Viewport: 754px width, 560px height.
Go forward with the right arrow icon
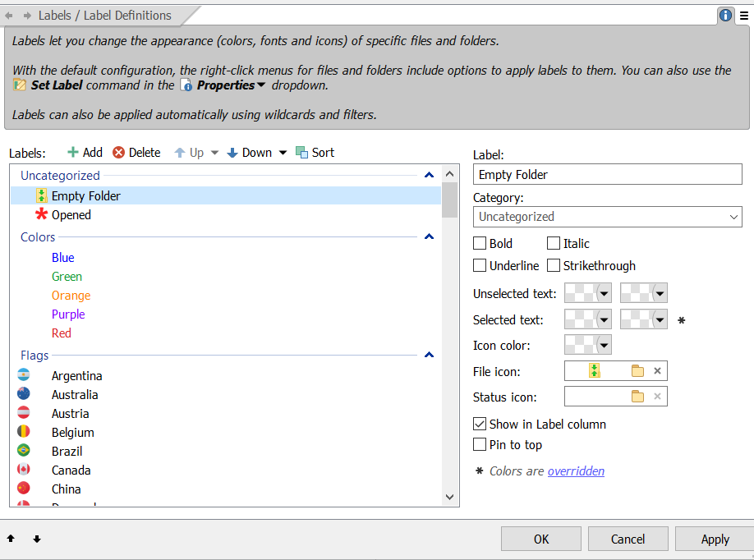point(27,16)
